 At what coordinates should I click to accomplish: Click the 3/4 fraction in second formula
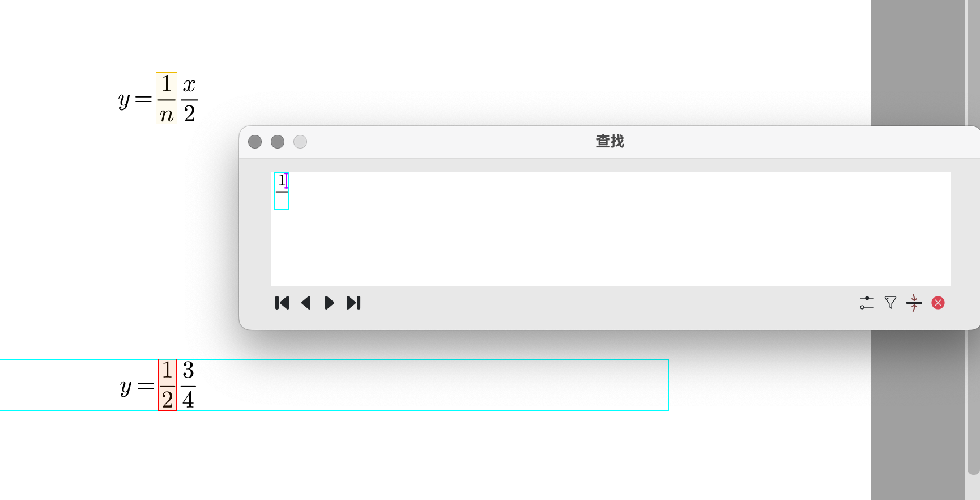(x=188, y=385)
